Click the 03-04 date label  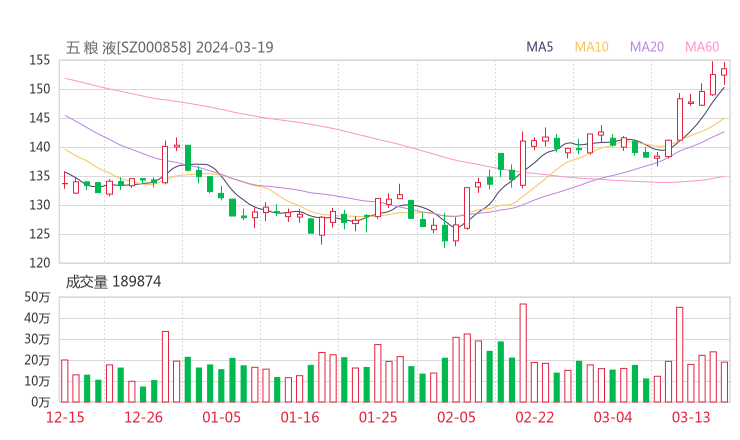pos(613,417)
